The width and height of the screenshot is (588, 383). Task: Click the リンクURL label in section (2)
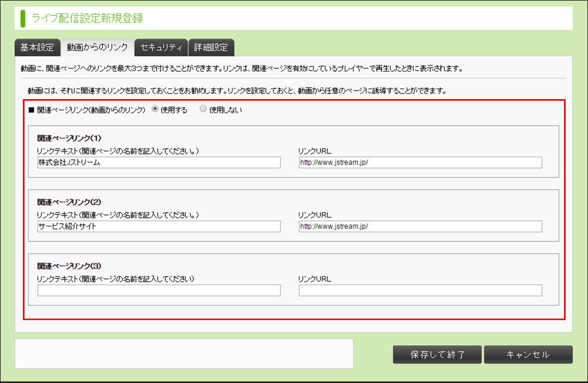coord(315,215)
